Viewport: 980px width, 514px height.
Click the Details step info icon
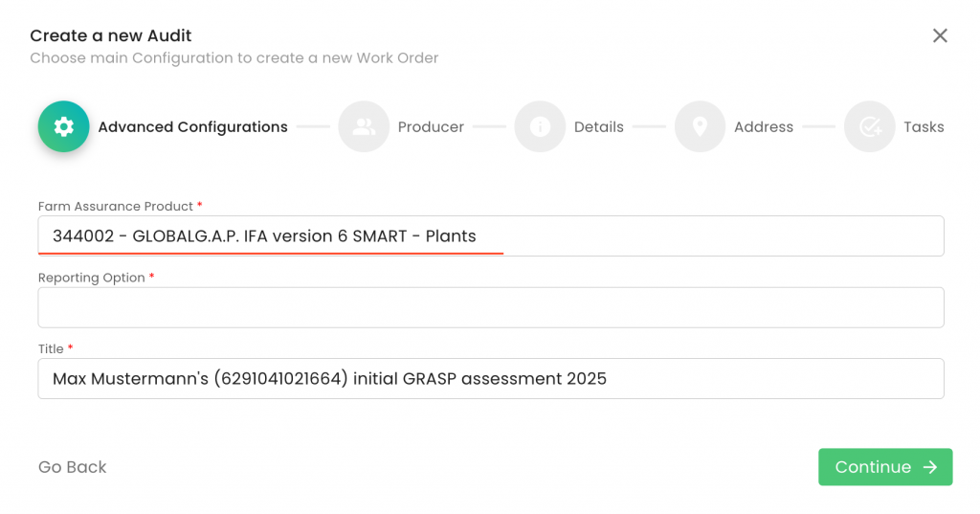click(540, 127)
